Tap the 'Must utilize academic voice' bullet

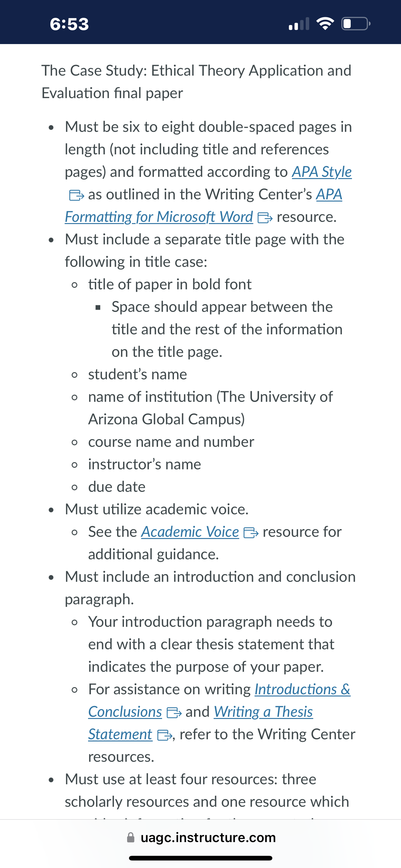156,509
